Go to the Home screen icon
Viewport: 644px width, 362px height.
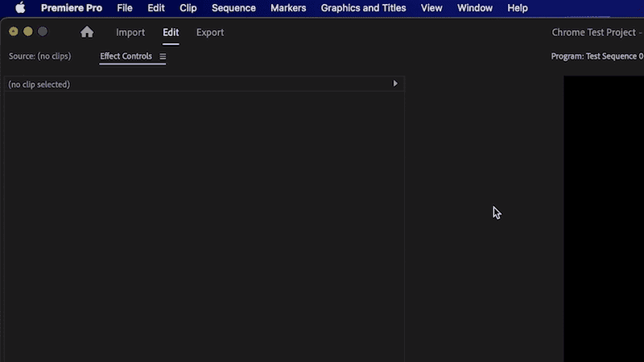coord(87,32)
